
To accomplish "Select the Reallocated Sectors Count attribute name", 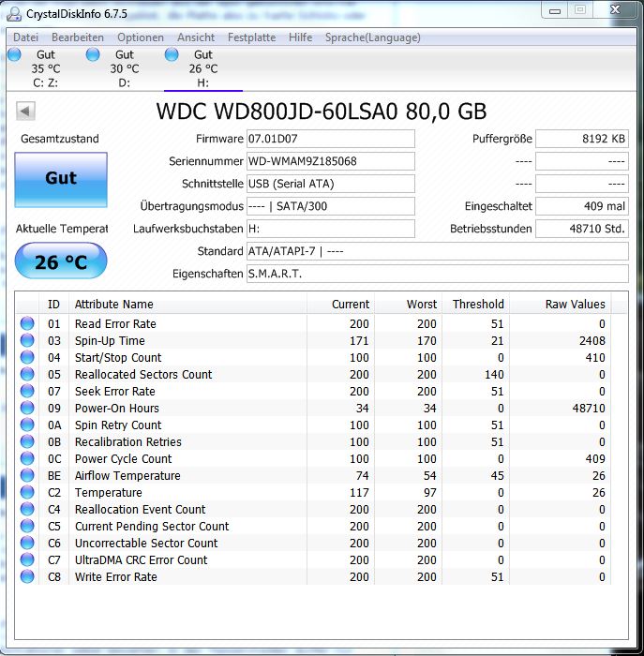I will tap(143, 374).
